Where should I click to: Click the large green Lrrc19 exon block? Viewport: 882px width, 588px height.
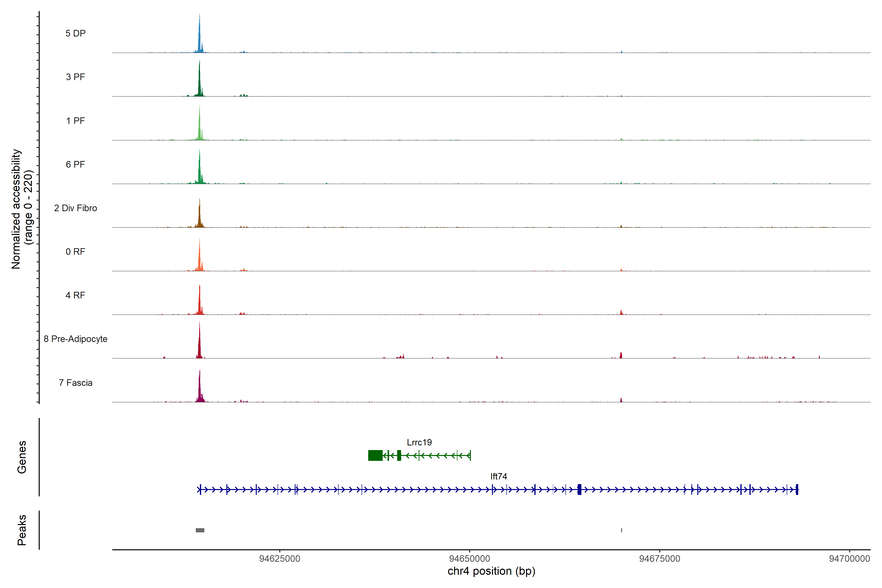375,455
